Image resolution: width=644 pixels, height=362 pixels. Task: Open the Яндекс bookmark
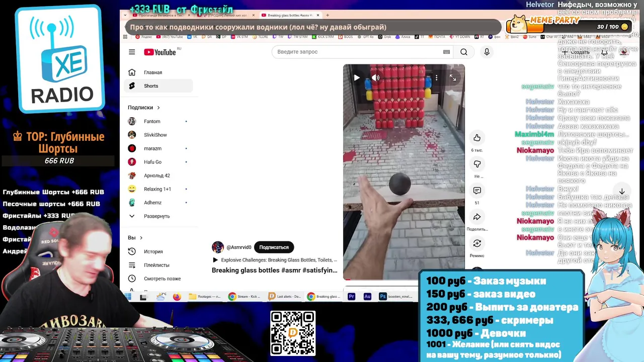[144, 37]
